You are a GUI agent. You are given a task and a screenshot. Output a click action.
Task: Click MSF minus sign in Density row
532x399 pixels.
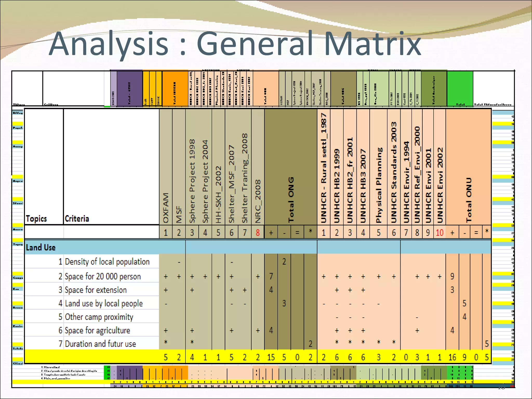(x=179, y=262)
